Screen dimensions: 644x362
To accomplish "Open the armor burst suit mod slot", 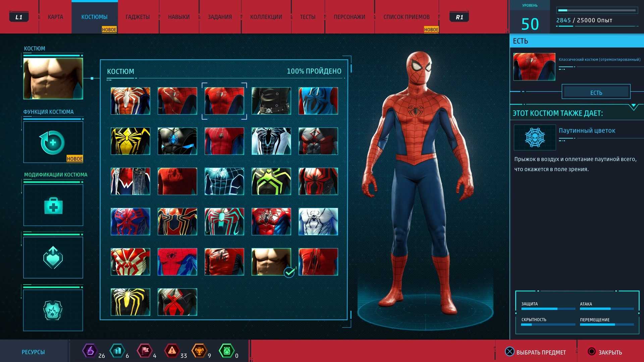I will tap(53, 310).
